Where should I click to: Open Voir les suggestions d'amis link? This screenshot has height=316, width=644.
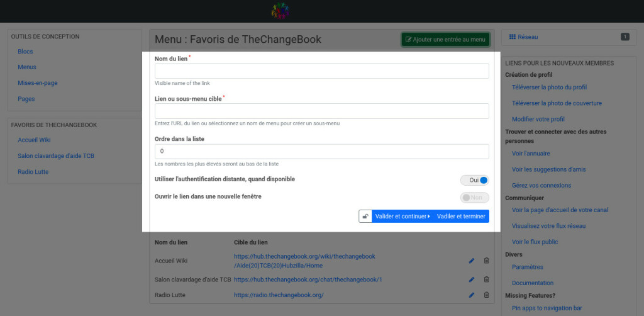coord(548,169)
